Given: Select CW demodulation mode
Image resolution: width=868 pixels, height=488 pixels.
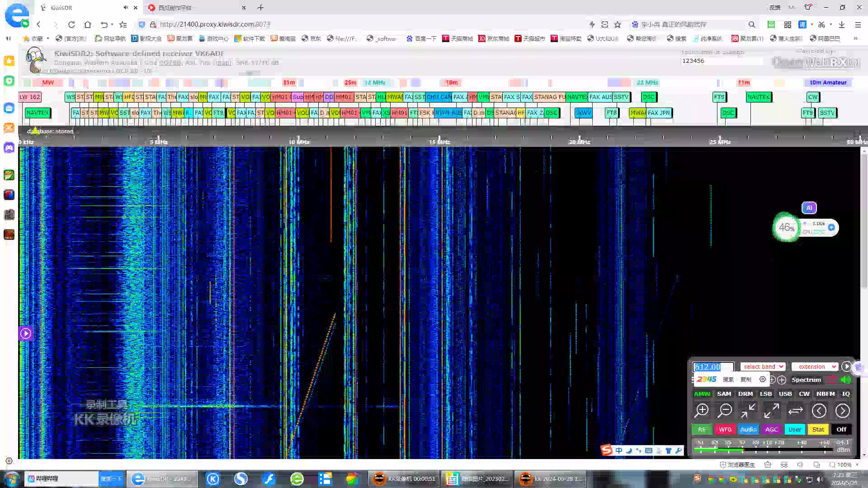Looking at the screenshot, I should (x=804, y=394).
